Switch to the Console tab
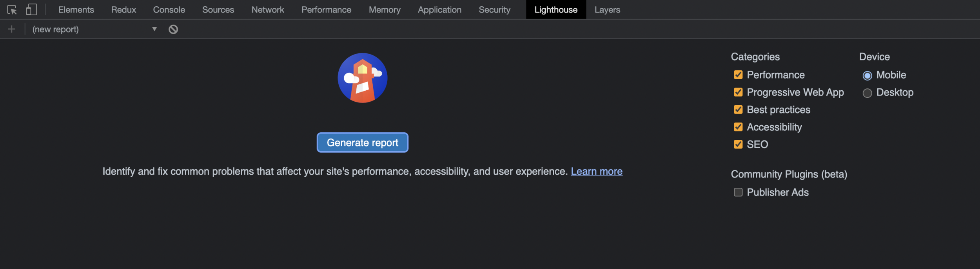Viewport: 980px width, 269px height. click(x=169, y=9)
